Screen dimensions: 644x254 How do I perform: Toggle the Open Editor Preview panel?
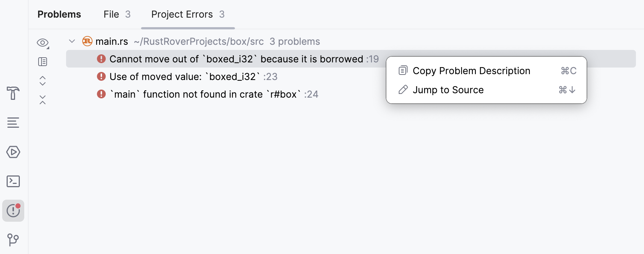(x=43, y=62)
